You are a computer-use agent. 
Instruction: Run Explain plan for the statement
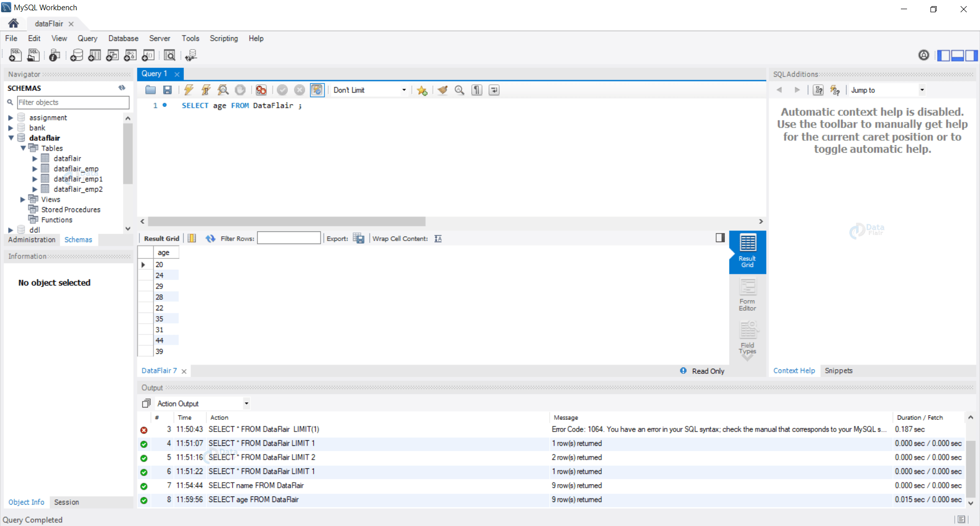pos(223,90)
